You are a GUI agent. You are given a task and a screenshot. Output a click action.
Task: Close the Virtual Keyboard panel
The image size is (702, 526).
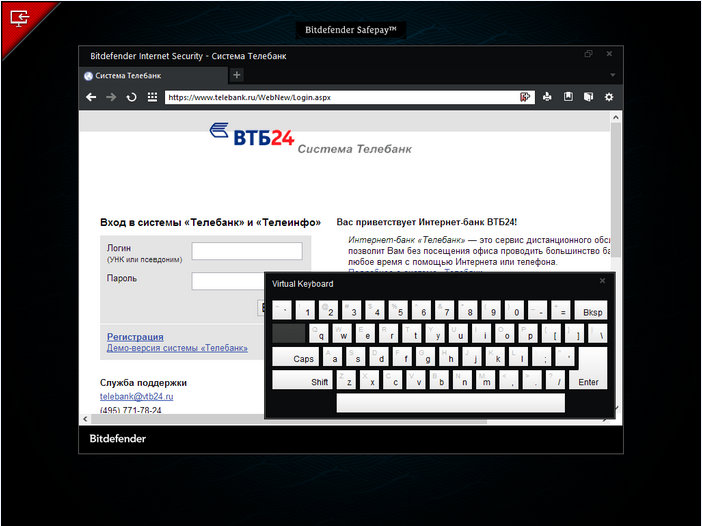click(602, 281)
